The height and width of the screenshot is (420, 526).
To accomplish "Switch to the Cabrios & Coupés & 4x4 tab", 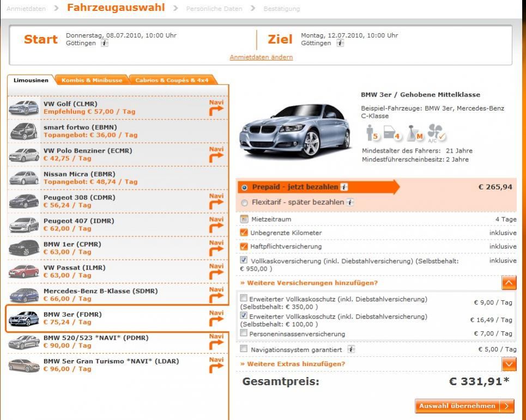I will pyautogui.click(x=172, y=80).
